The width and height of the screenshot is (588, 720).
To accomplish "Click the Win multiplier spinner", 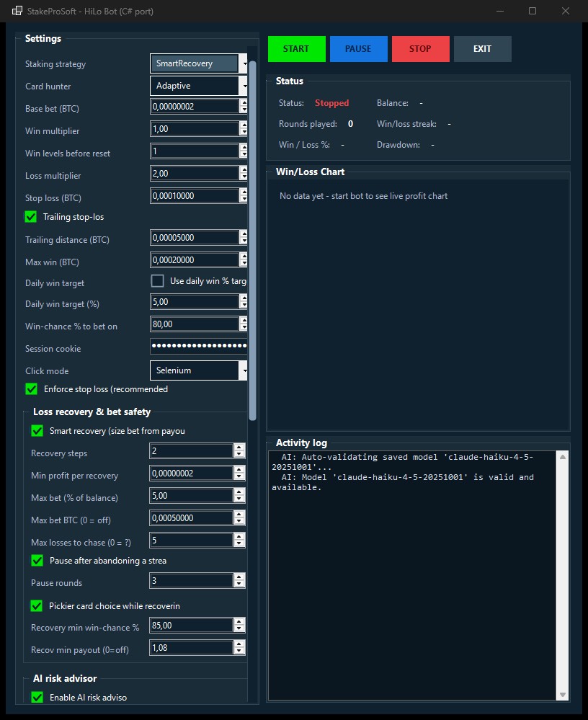I will click(244, 129).
